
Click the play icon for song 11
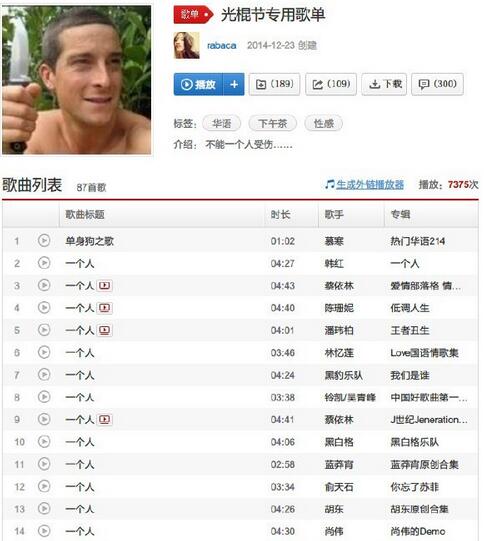click(44, 464)
